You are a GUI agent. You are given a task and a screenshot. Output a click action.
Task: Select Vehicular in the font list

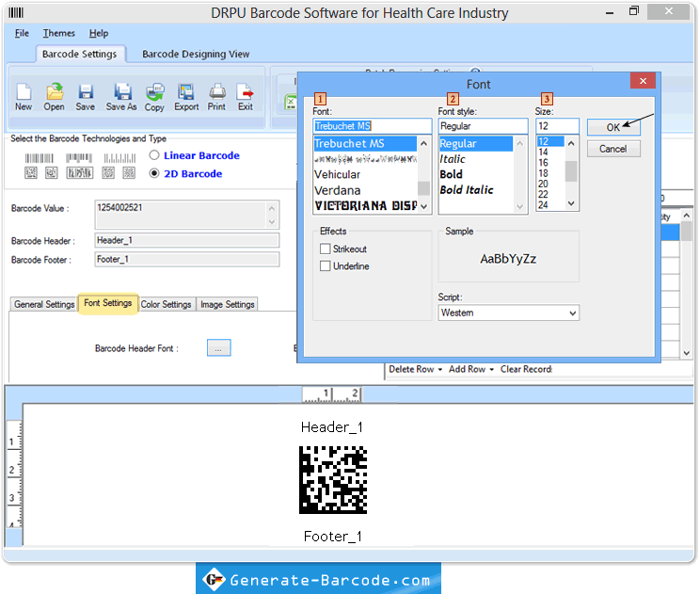[x=365, y=175]
